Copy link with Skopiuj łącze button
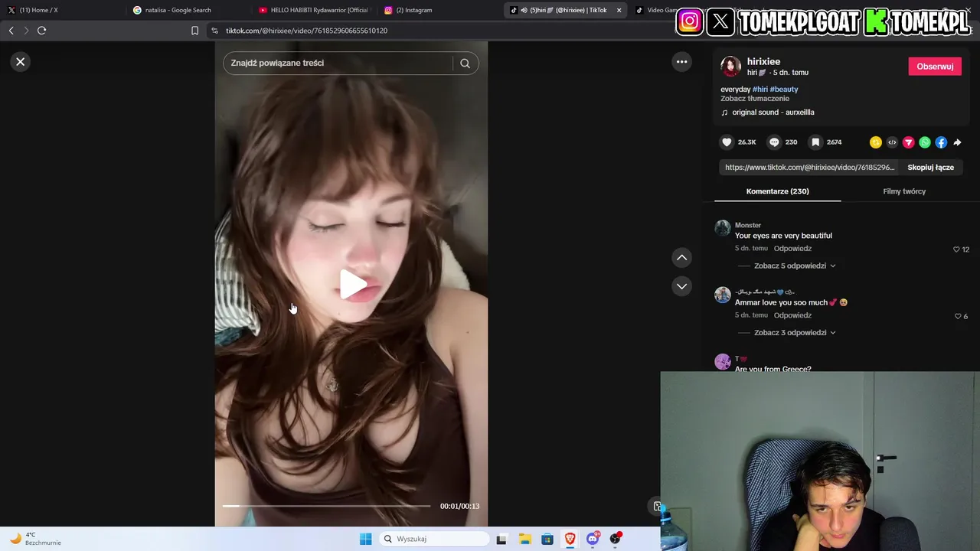This screenshot has height=551, width=980. pyautogui.click(x=930, y=168)
